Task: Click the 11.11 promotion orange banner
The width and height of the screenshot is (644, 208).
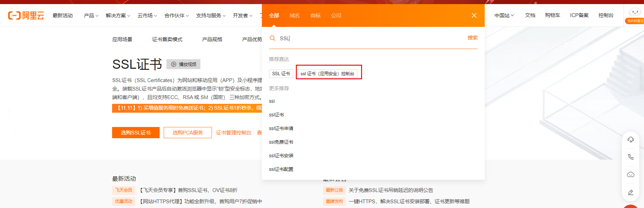Action: 187,108
